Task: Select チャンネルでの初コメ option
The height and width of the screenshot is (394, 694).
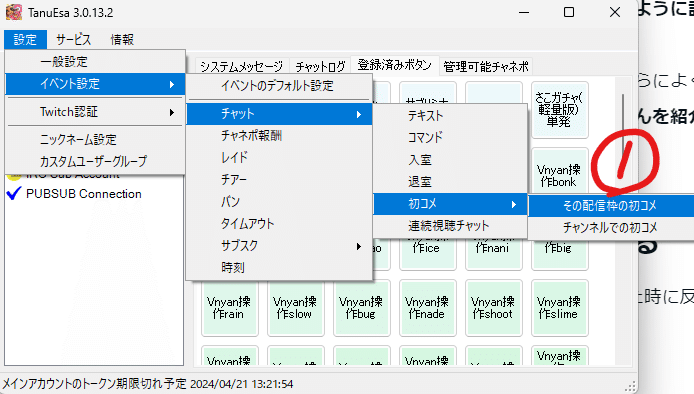Action: 611,228
